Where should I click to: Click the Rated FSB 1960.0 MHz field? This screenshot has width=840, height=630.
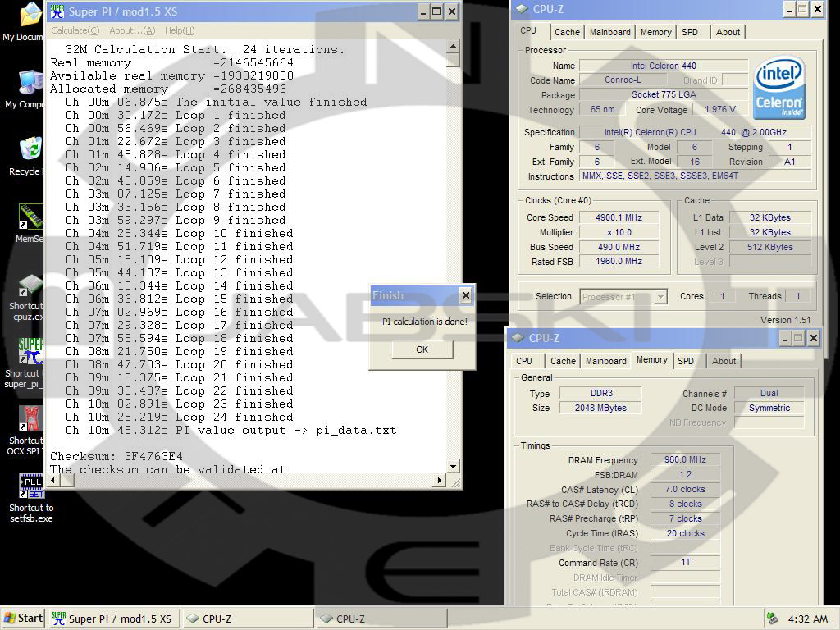coord(619,262)
